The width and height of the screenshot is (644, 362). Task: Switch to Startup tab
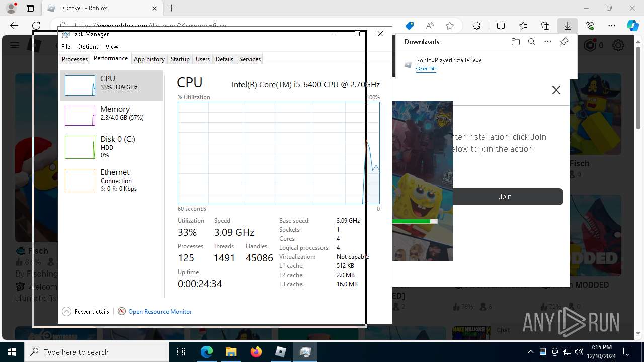click(x=180, y=59)
